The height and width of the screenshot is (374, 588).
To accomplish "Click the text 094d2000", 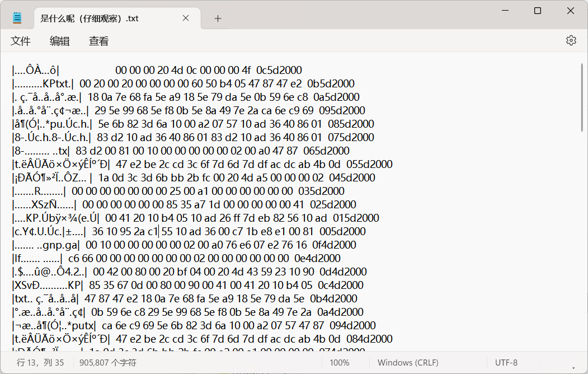I will pyautogui.click(x=352, y=326).
